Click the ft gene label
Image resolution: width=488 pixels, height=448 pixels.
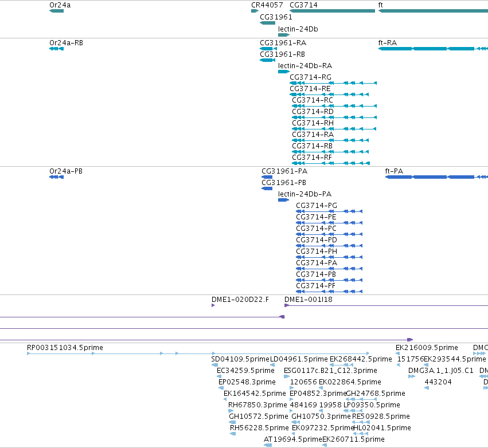click(380, 5)
